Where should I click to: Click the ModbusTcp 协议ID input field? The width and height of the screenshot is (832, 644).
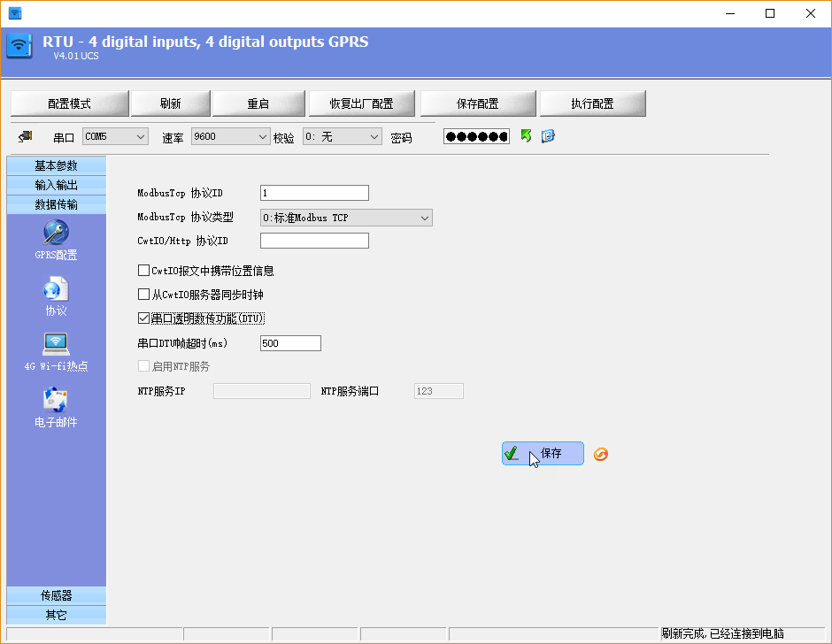coord(314,193)
